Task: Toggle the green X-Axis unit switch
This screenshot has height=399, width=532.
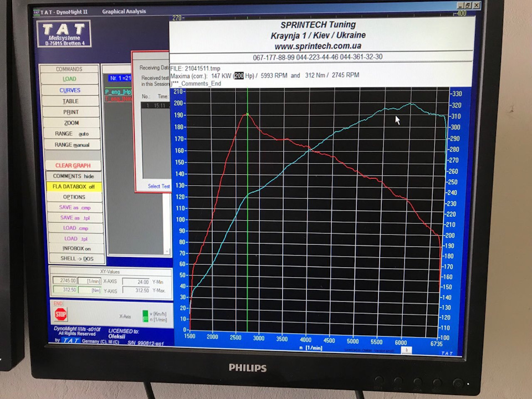Action: [145, 316]
